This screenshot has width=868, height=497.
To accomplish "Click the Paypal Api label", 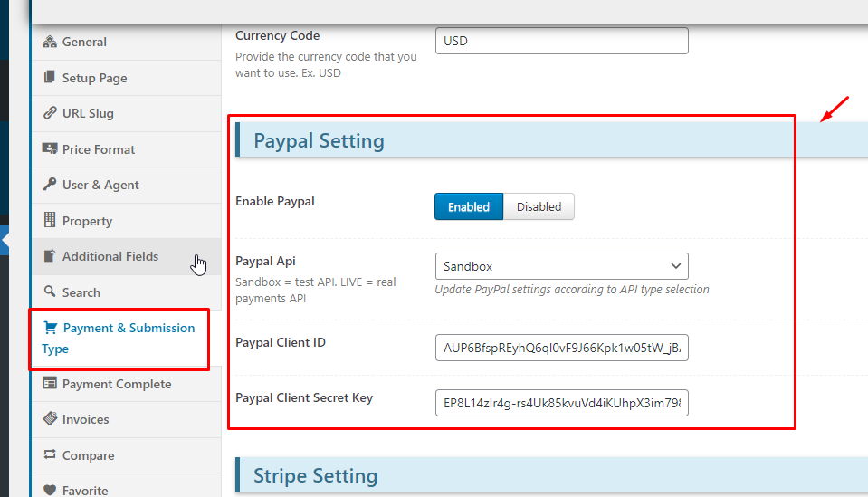I will coord(265,261).
